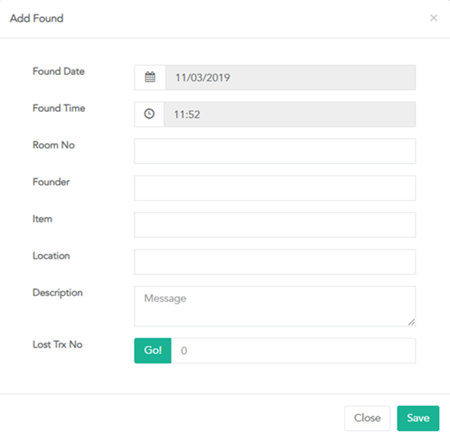Click the calendar icon beside Found Date
The height and width of the screenshot is (441, 450).
150,77
